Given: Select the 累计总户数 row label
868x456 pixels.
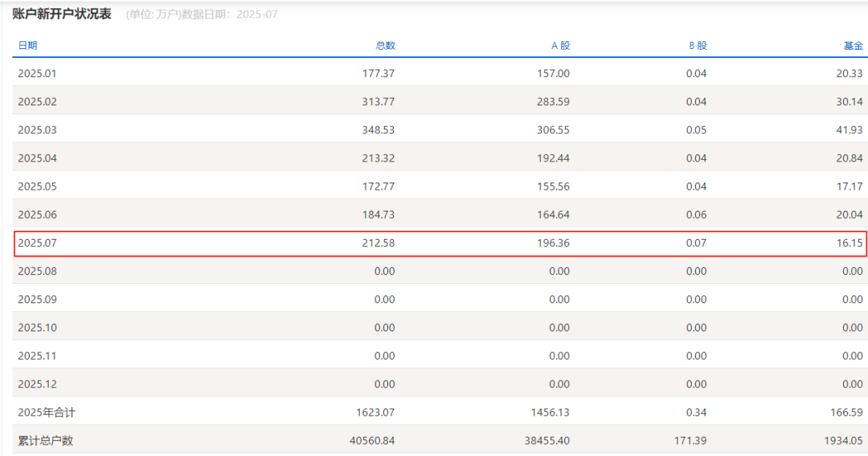Looking at the screenshot, I should click(x=45, y=441).
